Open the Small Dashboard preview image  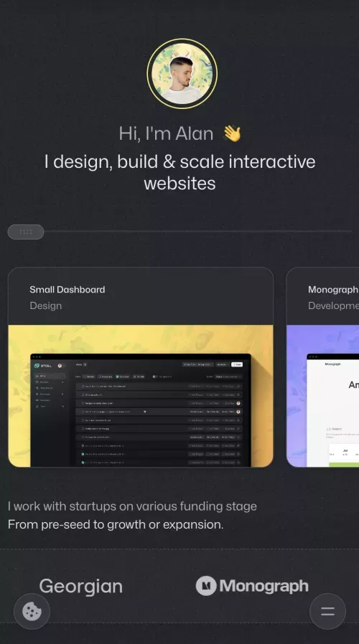[x=141, y=396]
